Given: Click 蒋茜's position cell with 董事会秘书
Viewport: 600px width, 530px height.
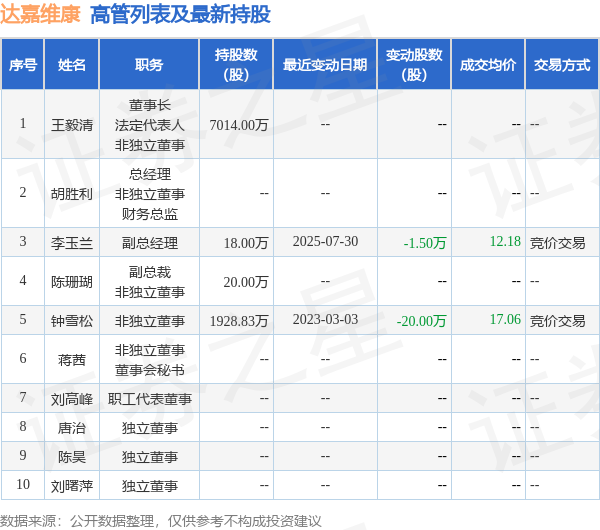Looking at the screenshot, I should click(150, 360).
